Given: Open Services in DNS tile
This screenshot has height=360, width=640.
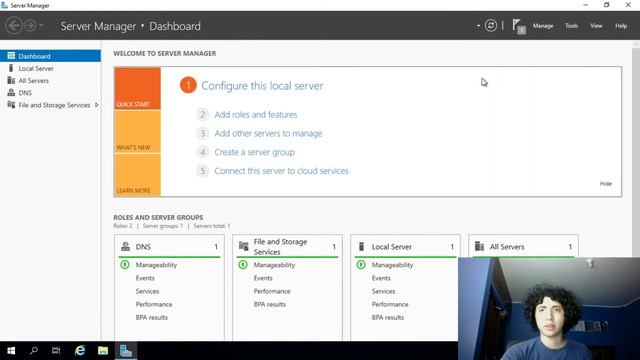Looking at the screenshot, I should coord(147,291).
